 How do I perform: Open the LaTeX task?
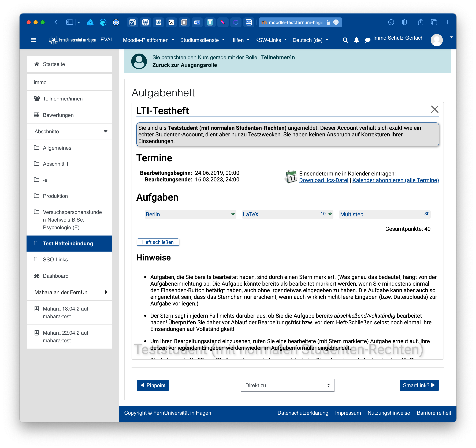pyautogui.click(x=251, y=214)
